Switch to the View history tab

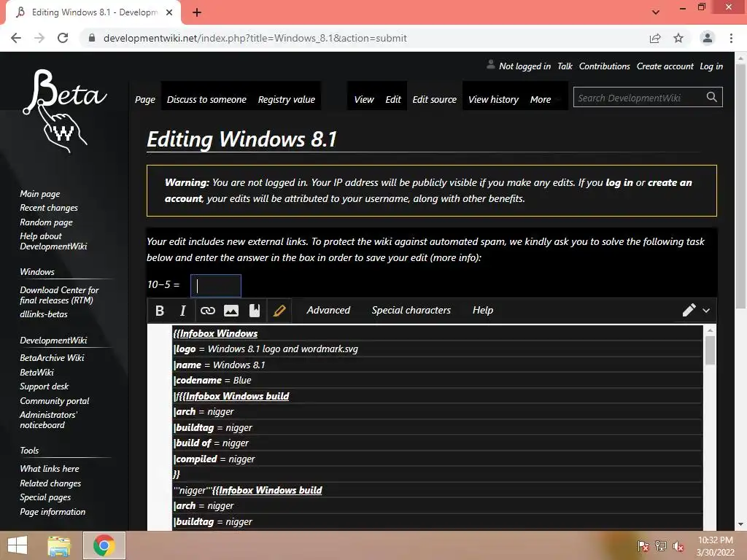(x=493, y=99)
